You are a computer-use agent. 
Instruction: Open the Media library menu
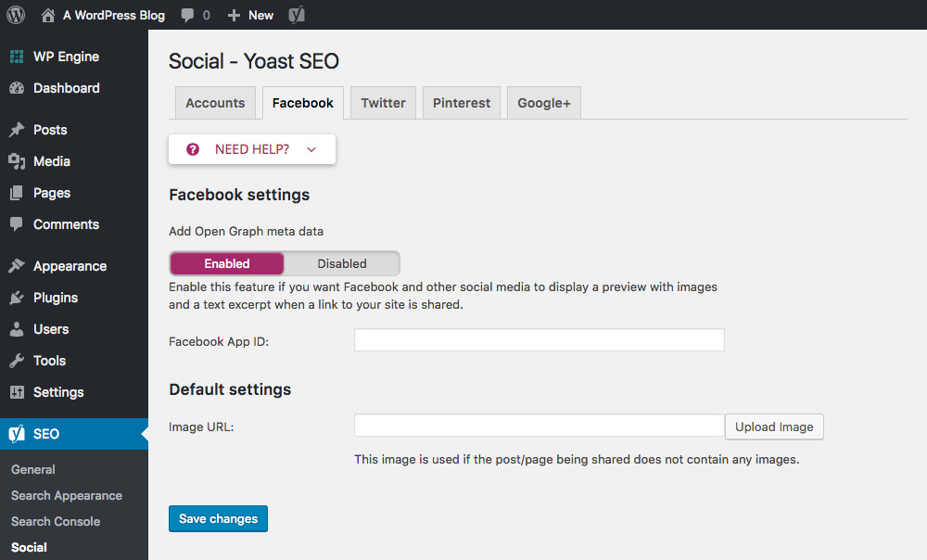pos(52,160)
